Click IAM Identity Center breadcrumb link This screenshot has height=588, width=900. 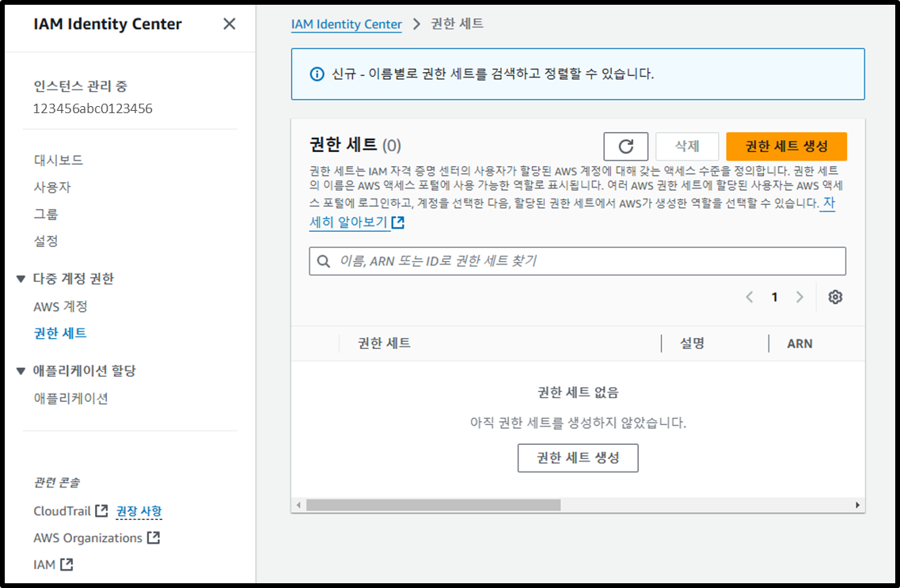346,24
